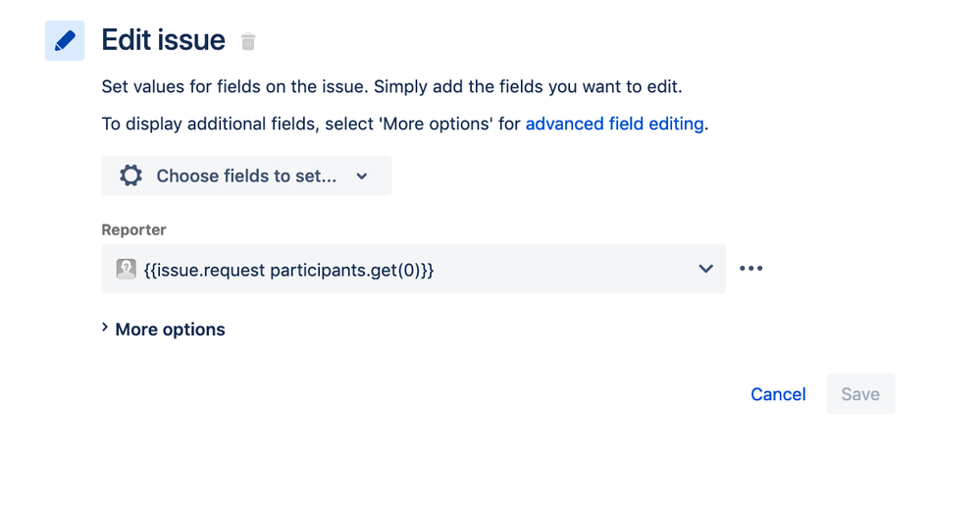Click the 'Set values for fields' description
Image resolution: width=980 pixels, height=508 pixels.
tap(391, 86)
